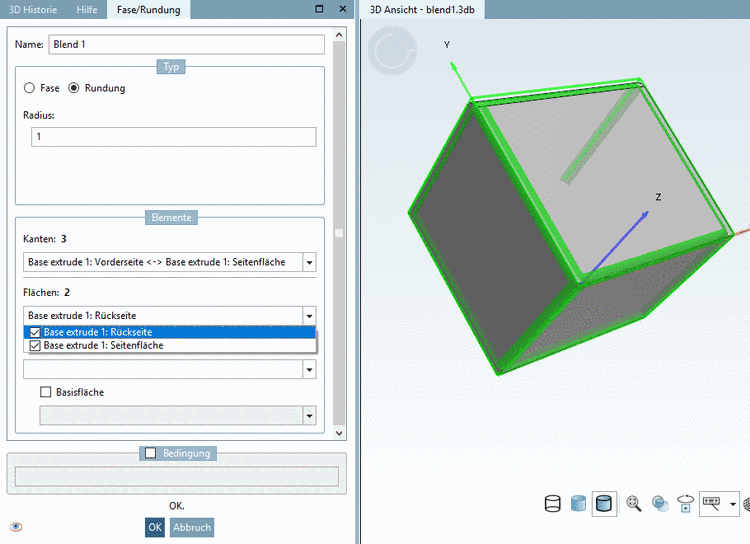Image resolution: width=750 pixels, height=544 pixels.
Task: Select the Fase radio button
Action: pyautogui.click(x=29, y=88)
